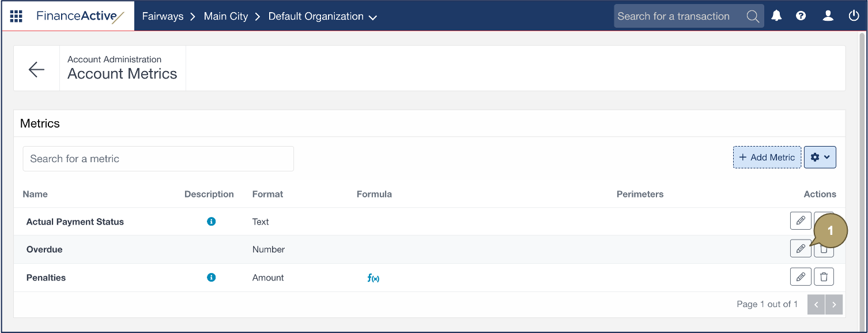Click the Search for a metric field
The height and width of the screenshot is (333, 868).
[158, 159]
